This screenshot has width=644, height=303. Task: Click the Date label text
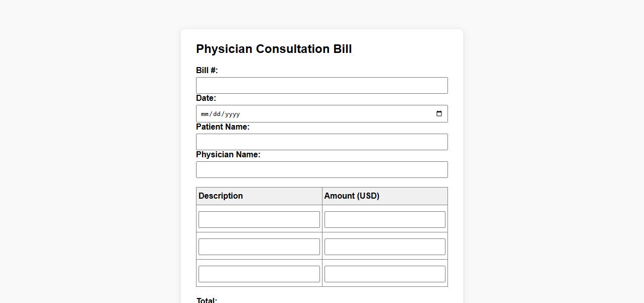tap(206, 98)
